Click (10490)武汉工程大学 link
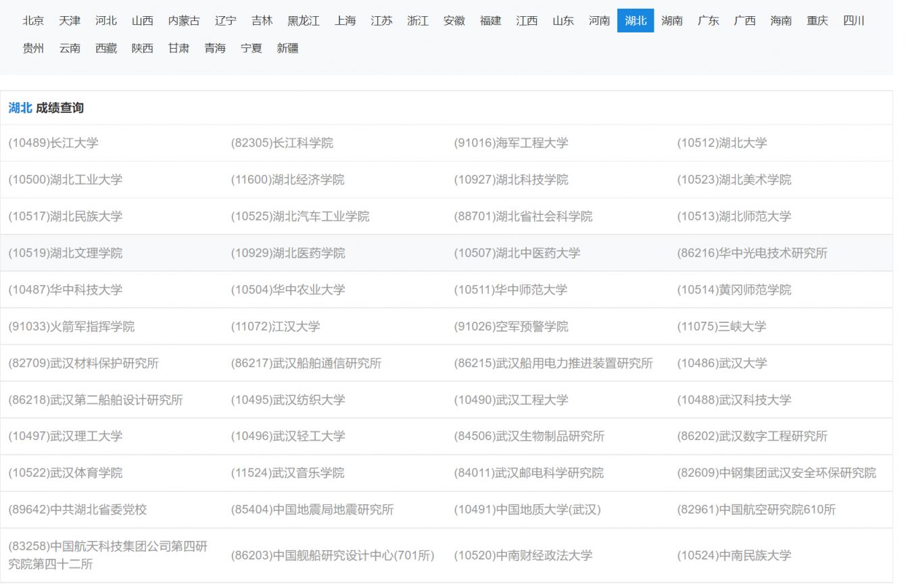 click(x=511, y=399)
